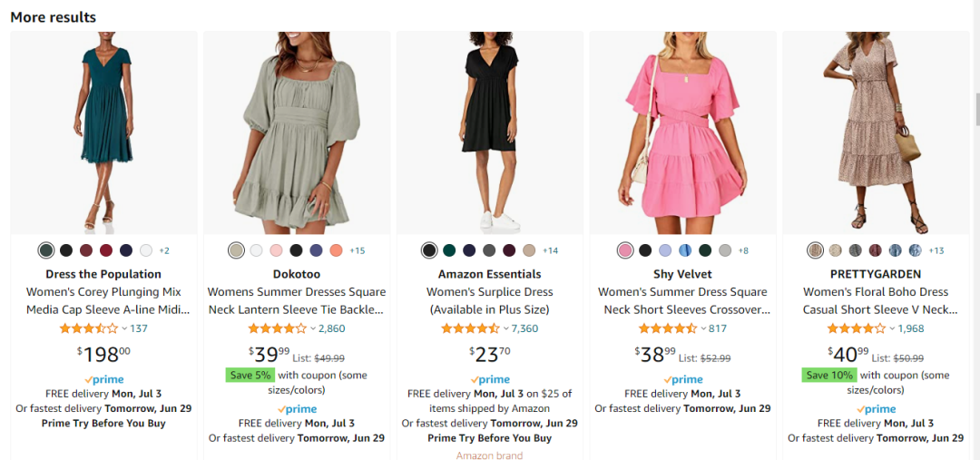Open the teal Dress the Population dress image
Image resolution: width=980 pixels, height=460 pixels.
103,132
